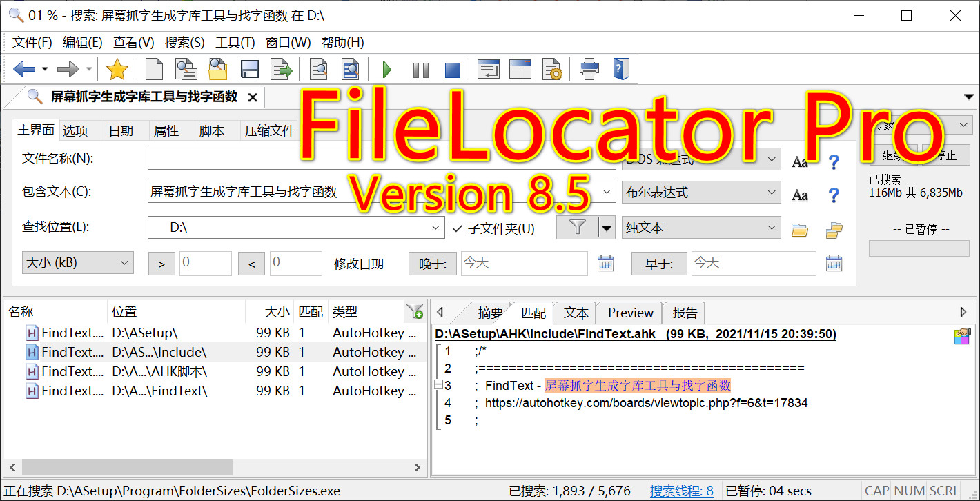Screen dimensions: 980x501
Task: Close the 屏幕抓字生成字库工具与找字函数 search tab
Action: (253, 97)
